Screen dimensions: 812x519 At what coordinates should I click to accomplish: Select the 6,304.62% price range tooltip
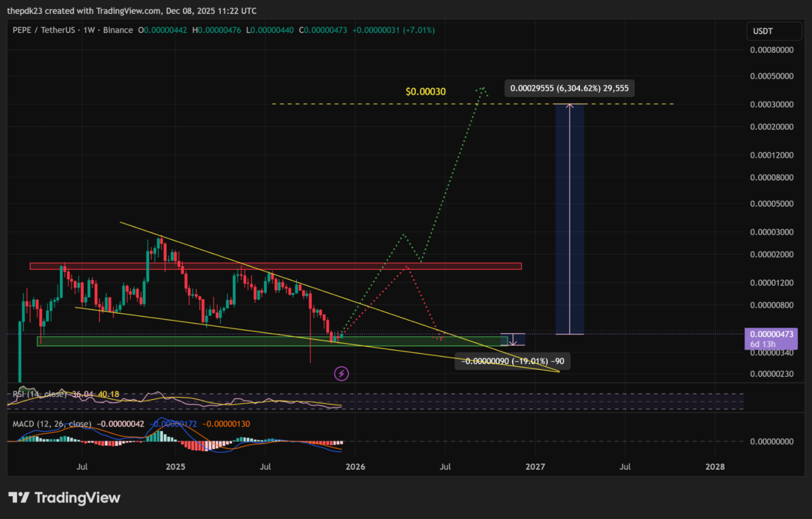[569, 88]
